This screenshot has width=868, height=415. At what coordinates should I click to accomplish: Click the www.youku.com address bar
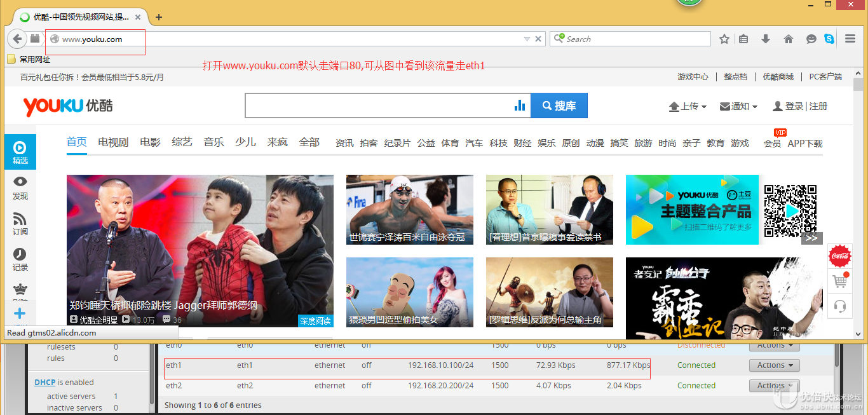click(x=286, y=39)
